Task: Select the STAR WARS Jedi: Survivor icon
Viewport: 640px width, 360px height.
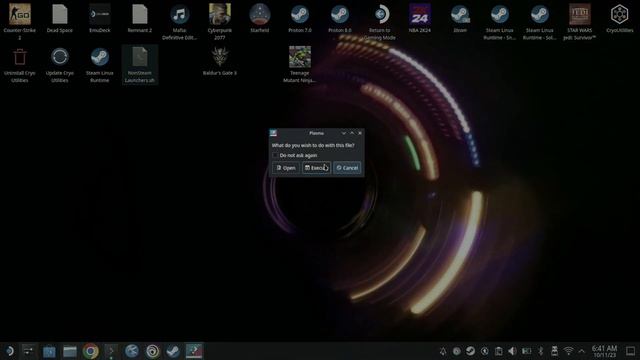Action: coord(580,15)
